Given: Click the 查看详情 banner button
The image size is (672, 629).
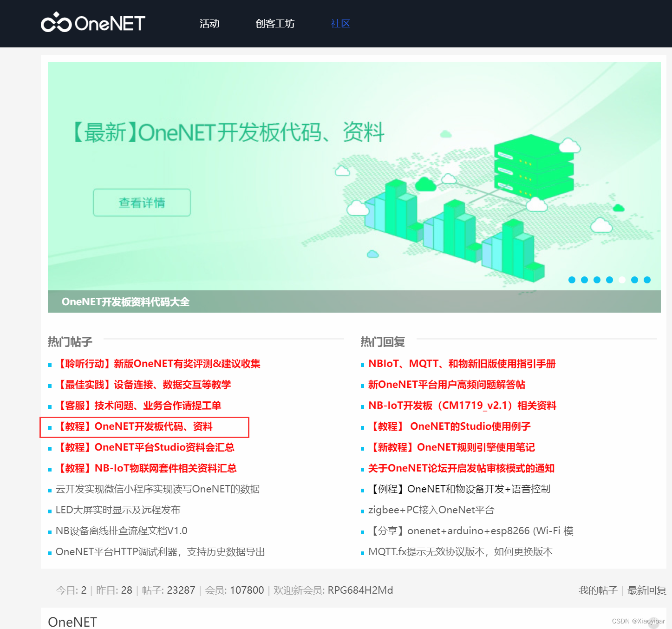Looking at the screenshot, I should 142,203.
